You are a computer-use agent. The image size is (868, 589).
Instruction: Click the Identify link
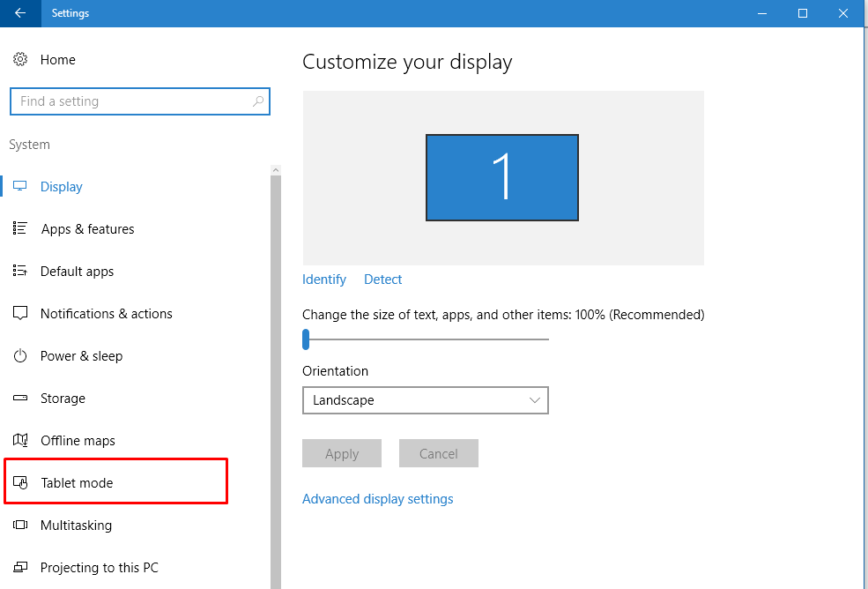pos(324,280)
